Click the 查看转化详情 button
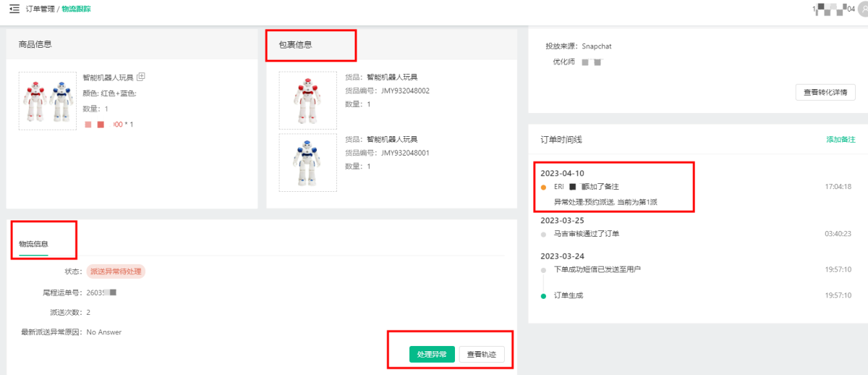The width and height of the screenshot is (868, 375). (825, 93)
